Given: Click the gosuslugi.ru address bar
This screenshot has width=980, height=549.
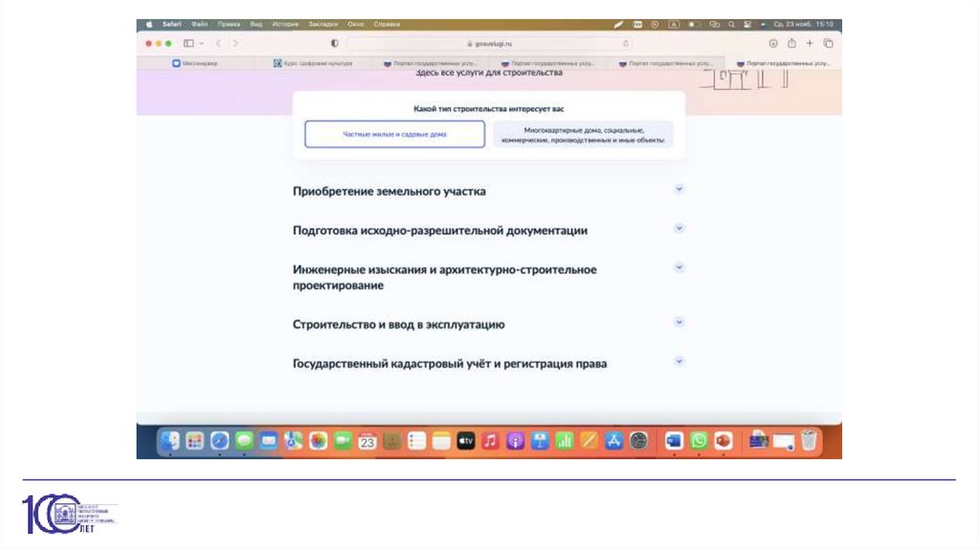Looking at the screenshot, I should [x=489, y=44].
